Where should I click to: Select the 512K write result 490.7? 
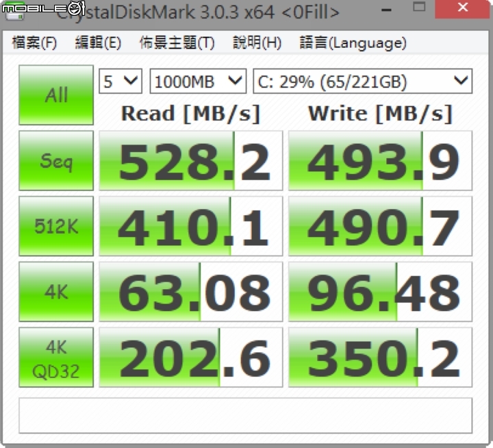(x=380, y=226)
